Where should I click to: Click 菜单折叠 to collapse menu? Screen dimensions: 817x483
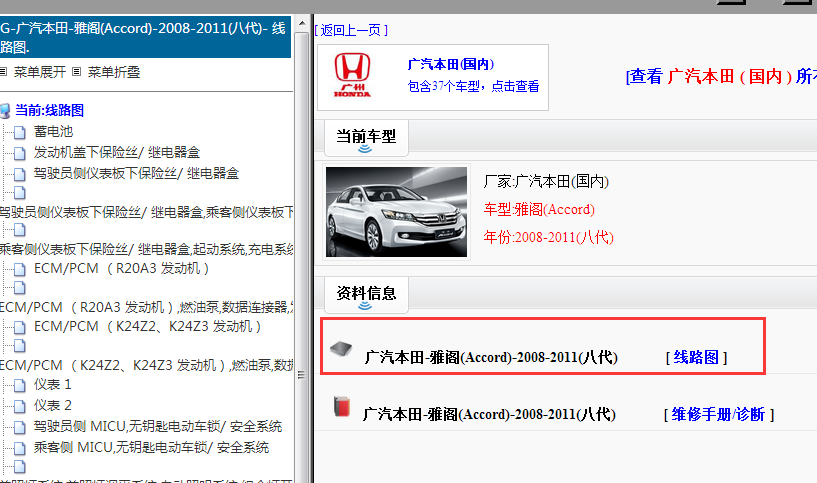click(114, 72)
